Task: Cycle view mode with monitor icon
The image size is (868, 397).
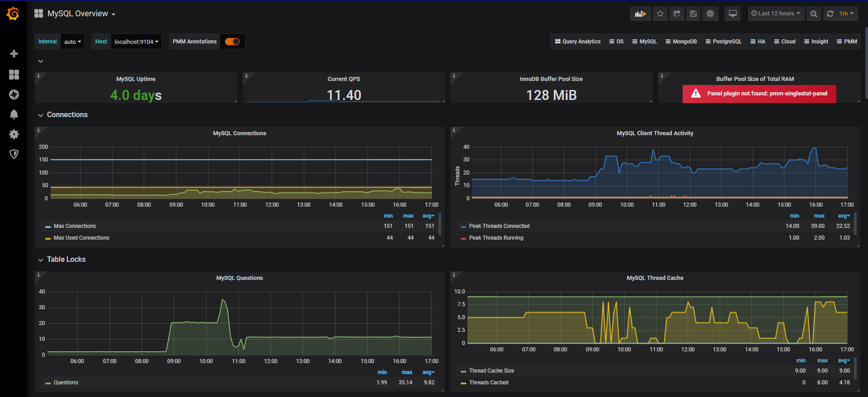Action: [733, 14]
